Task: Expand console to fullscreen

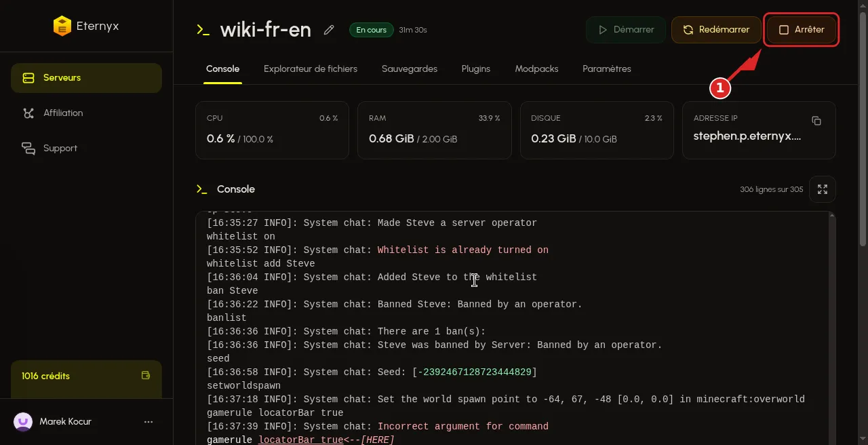Action: tap(823, 189)
